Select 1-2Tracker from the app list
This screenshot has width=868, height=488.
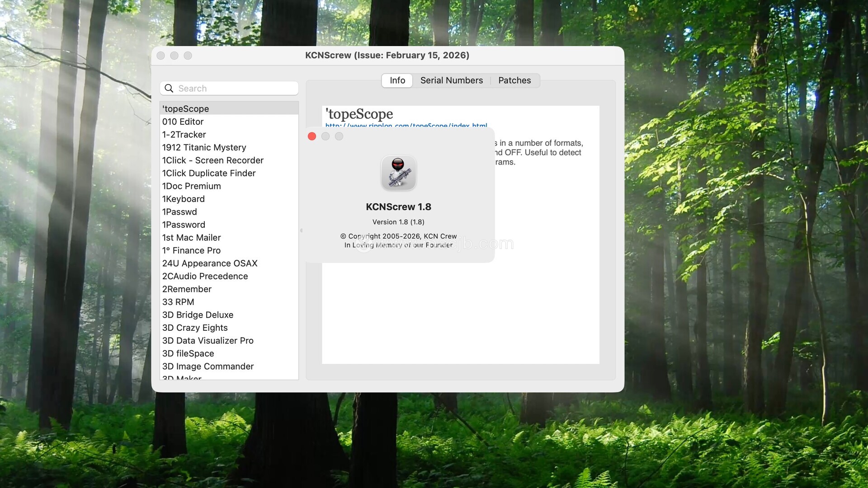(x=184, y=135)
